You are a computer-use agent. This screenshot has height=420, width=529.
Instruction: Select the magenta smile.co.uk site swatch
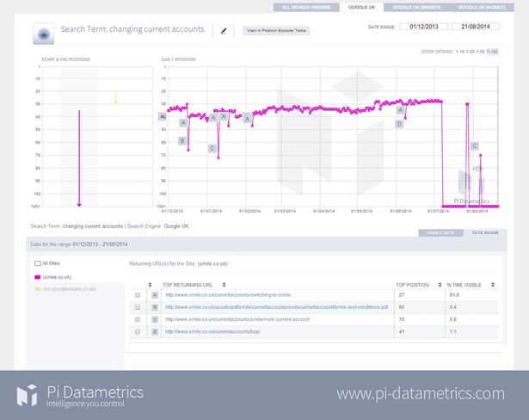click(x=37, y=277)
